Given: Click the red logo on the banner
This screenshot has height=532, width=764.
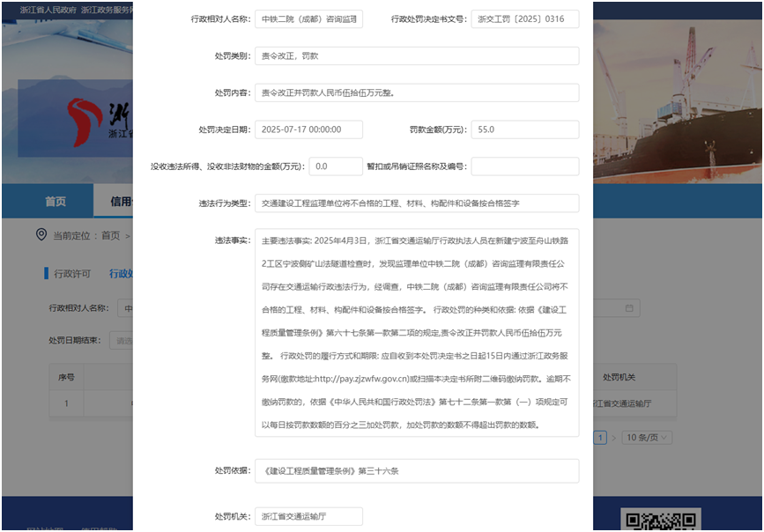Looking at the screenshot, I should (x=85, y=122).
